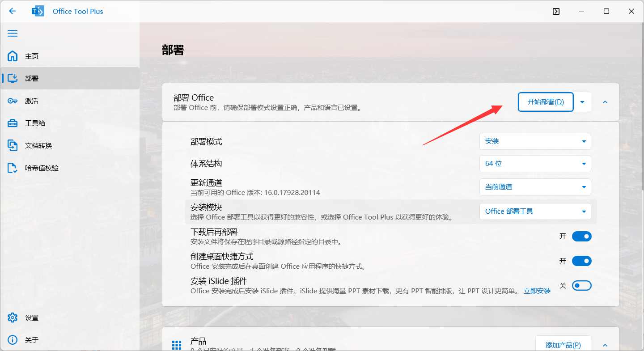Enable the 安装 iSlide 插件 toggle

pyautogui.click(x=581, y=285)
